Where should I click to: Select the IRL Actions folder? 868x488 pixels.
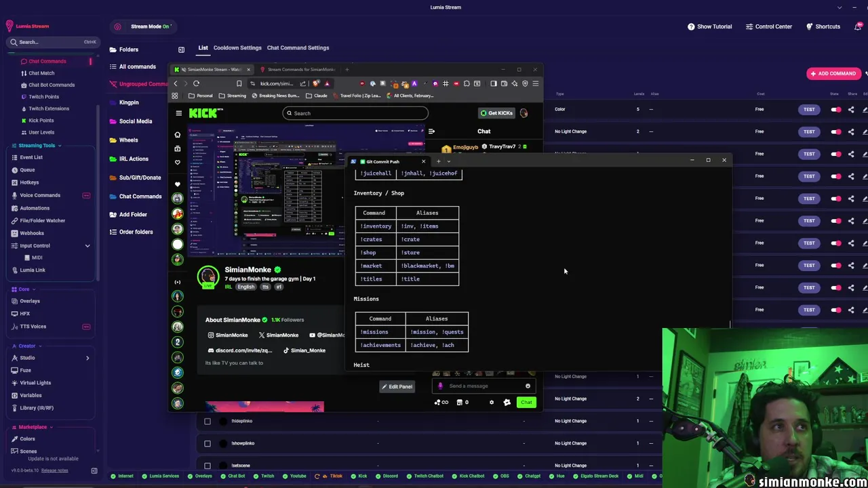click(x=134, y=159)
